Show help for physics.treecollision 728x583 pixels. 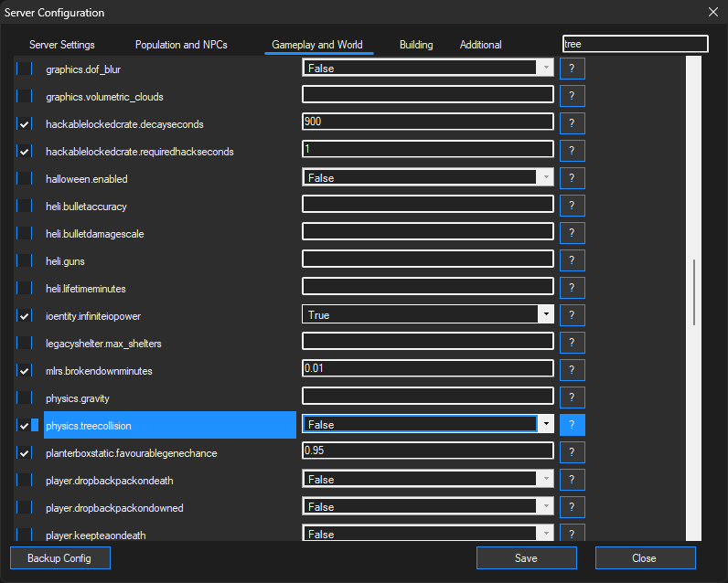(572, 425)
